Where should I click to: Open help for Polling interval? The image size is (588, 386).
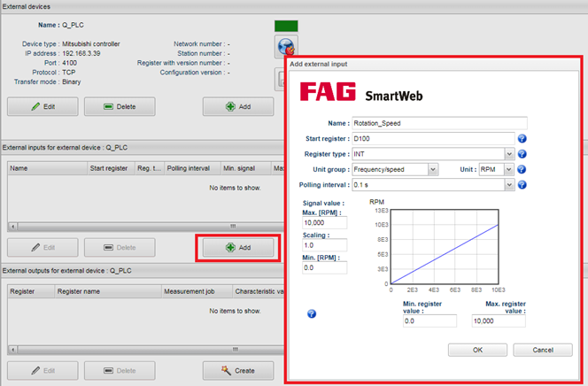pos(522,185)
